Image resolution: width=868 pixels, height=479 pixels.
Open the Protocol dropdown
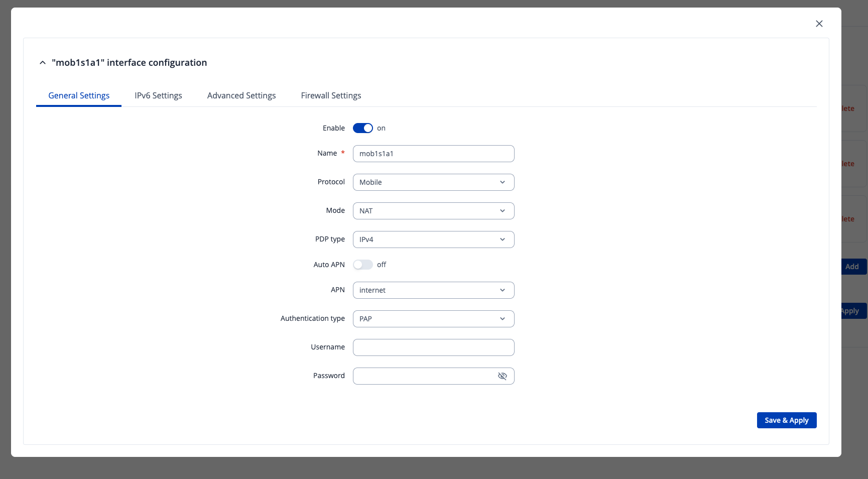(x=433, y=182)
